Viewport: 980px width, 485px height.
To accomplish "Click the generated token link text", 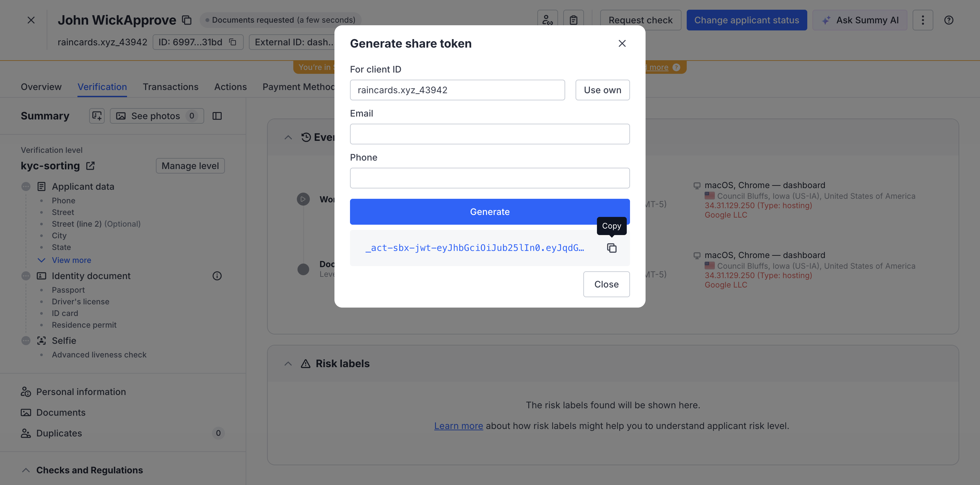I will point(474,248).
